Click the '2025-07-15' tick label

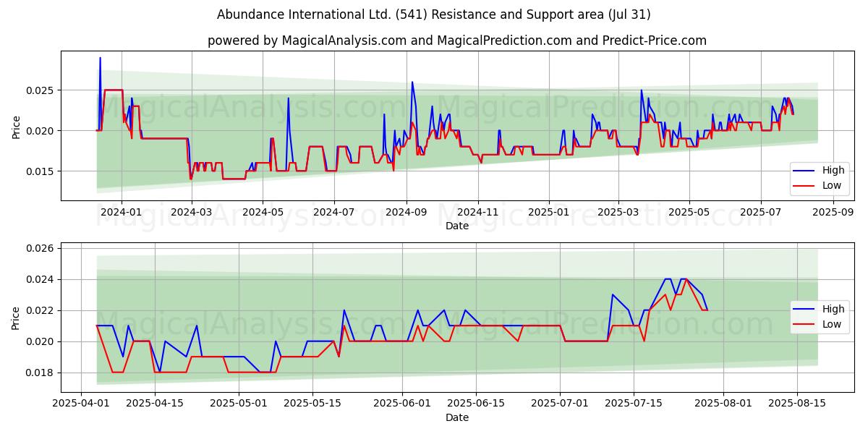coord(634,404)
